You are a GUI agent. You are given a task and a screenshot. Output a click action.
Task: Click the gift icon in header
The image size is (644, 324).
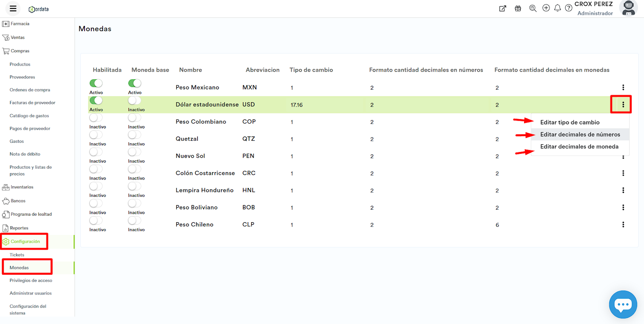[x=518, y=8]
